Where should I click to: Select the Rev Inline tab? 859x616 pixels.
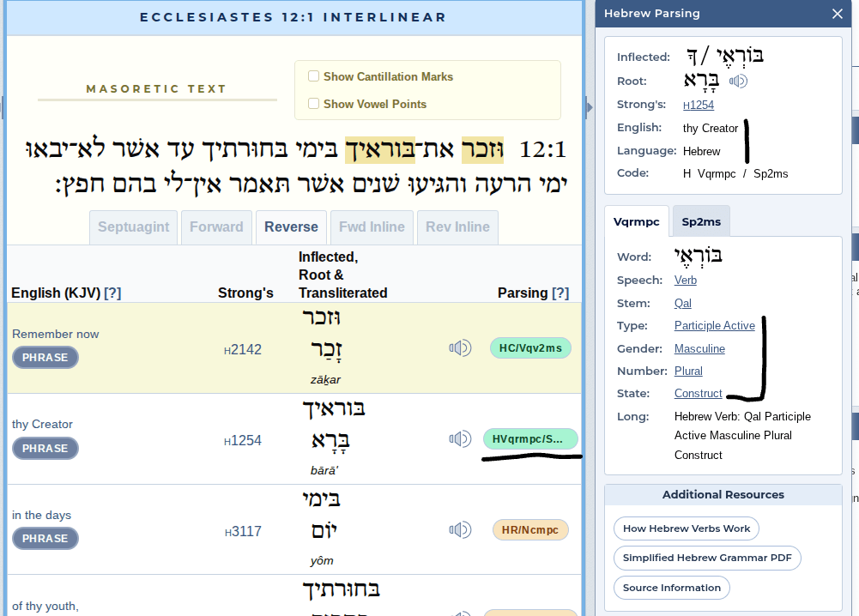[457, 227]
